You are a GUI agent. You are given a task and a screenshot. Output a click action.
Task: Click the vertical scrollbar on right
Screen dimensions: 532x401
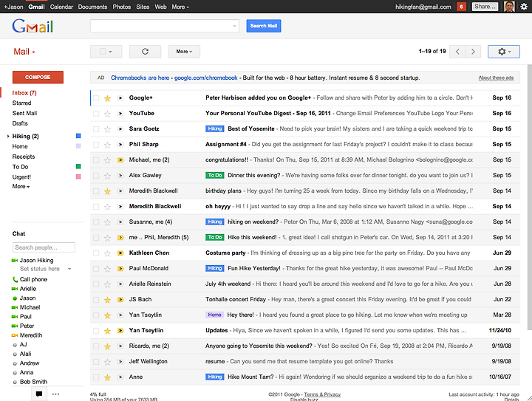[530, 196]
